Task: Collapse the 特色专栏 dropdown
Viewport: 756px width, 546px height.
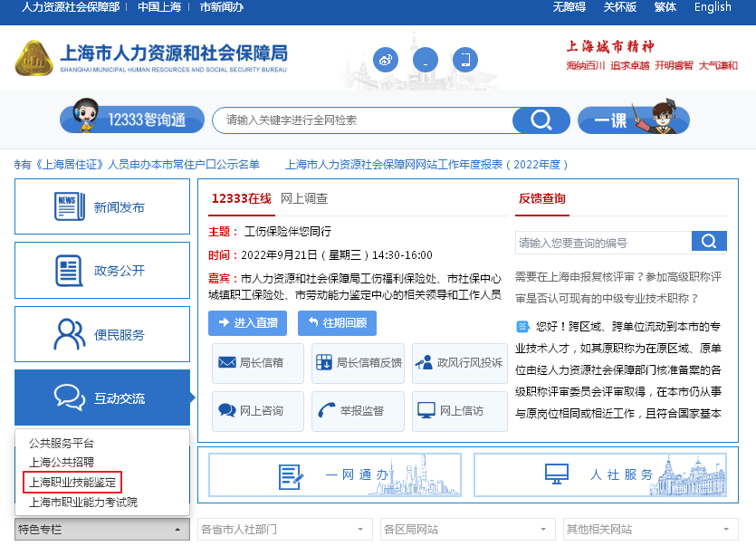Action: 102,530
